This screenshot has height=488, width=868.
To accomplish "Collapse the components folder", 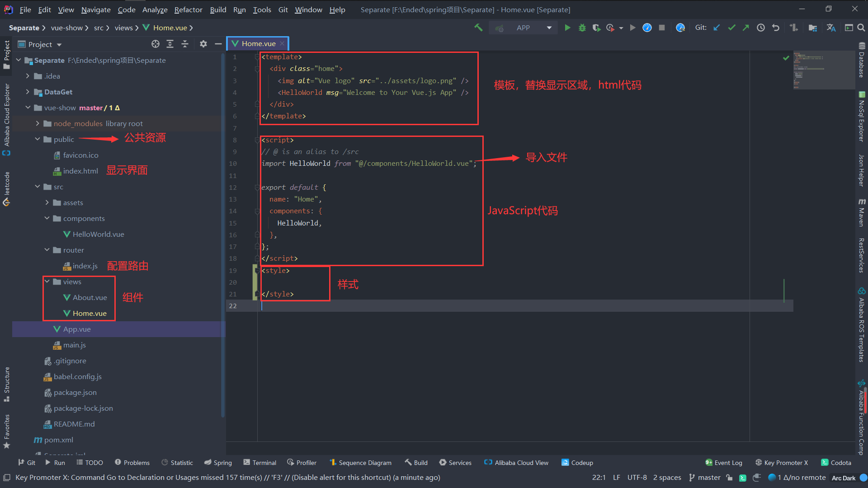I will (x=47, y=218).
